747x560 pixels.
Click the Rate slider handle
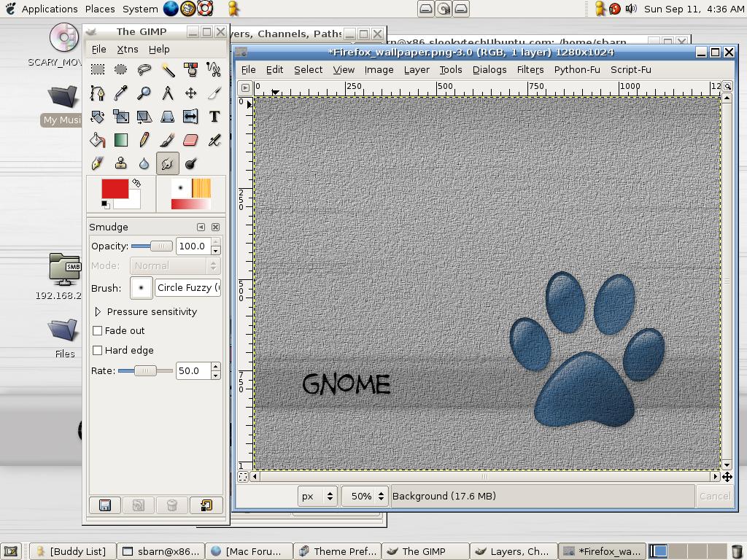point(145,371)
